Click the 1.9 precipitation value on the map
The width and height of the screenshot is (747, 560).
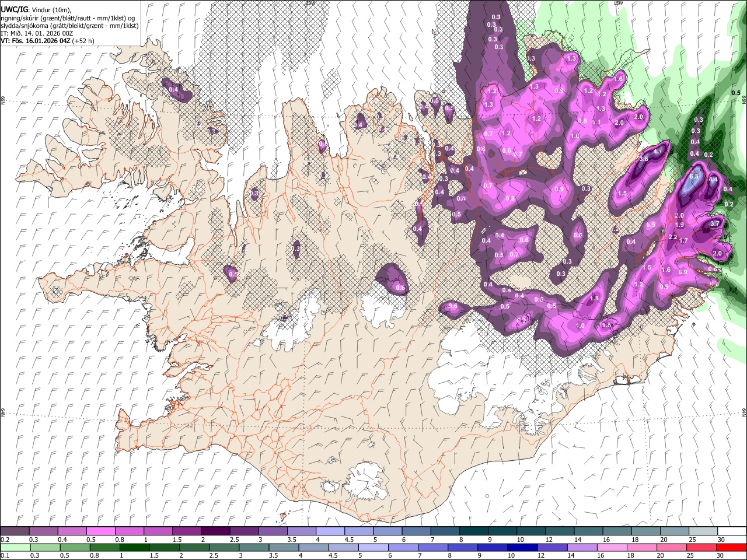(679, 225)
